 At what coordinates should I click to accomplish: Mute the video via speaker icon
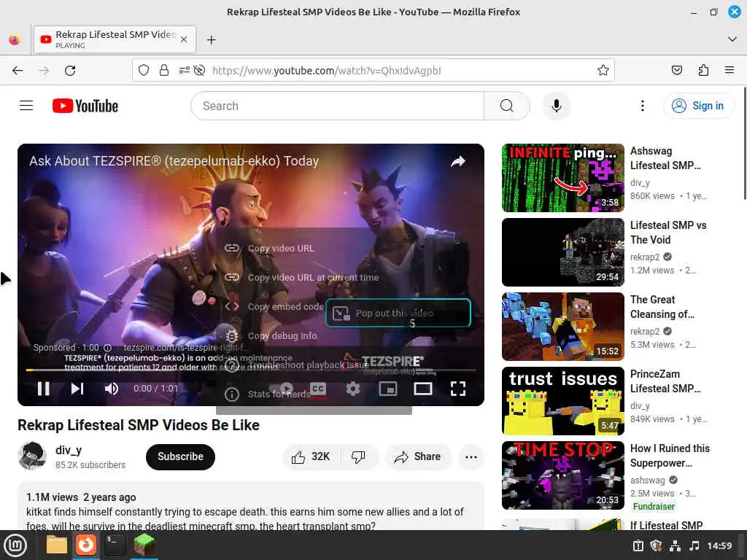[112, 389]
